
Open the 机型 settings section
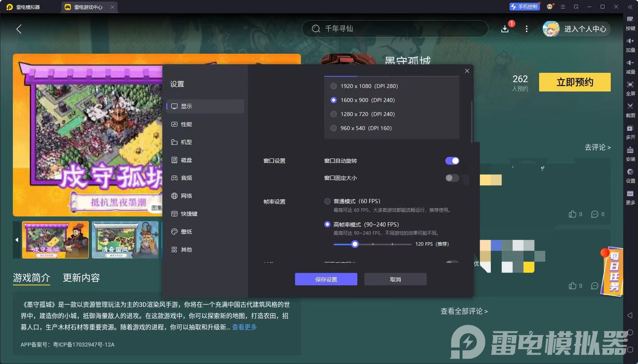click(x=205, y=142)
